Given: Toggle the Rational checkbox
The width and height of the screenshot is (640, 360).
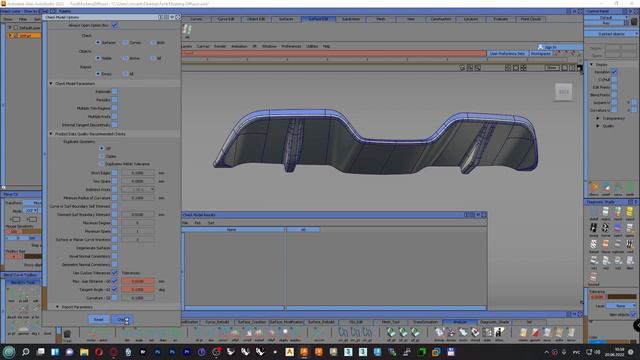Looking at the screenshot, I should click(114, 91).
